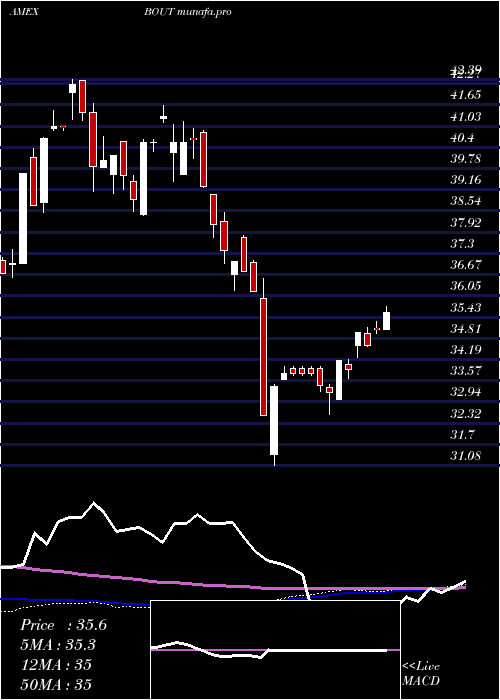Click the 5MA : 35.3 readout
Image resolution: width=500 pixels, height=700 pixels.
click(x=58, y=645)
